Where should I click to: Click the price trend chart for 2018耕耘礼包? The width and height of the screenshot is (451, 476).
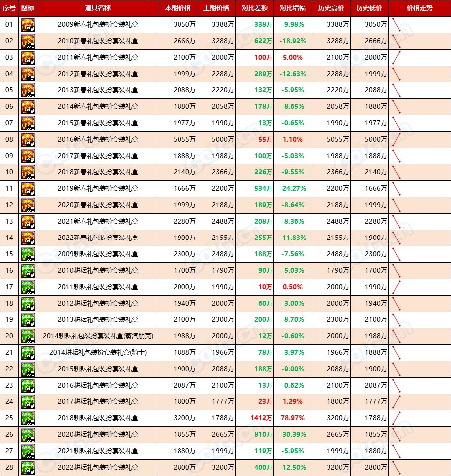coord(396,418)
